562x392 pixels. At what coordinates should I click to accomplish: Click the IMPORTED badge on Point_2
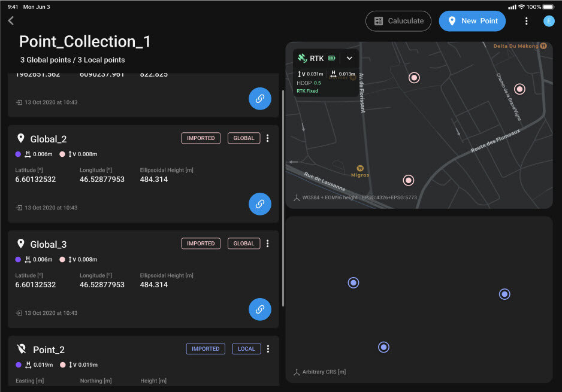pyautogui.click(x=205, y=348)
